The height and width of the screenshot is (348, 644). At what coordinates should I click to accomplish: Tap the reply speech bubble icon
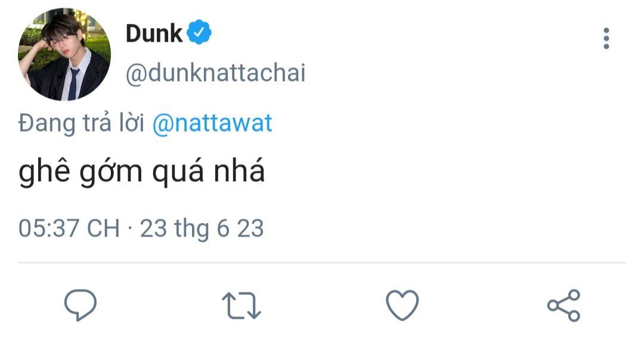tap(80, 305)
